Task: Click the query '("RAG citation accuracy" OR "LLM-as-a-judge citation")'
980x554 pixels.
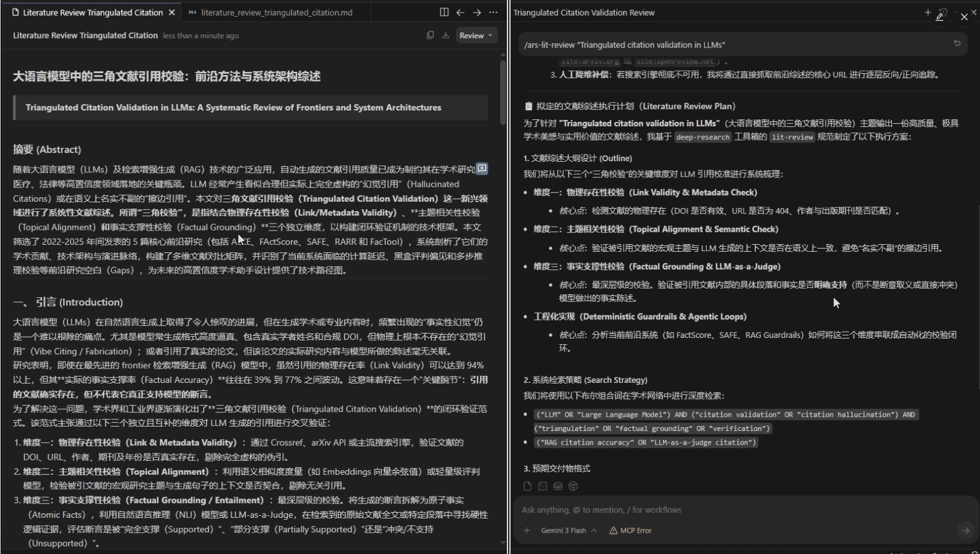Action: [x=646, y=442]
